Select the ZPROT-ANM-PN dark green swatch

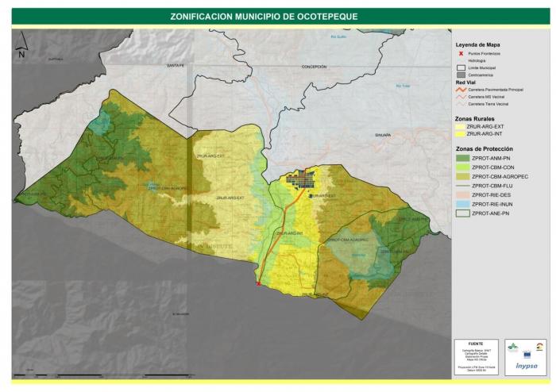click(x=460, y=159)
